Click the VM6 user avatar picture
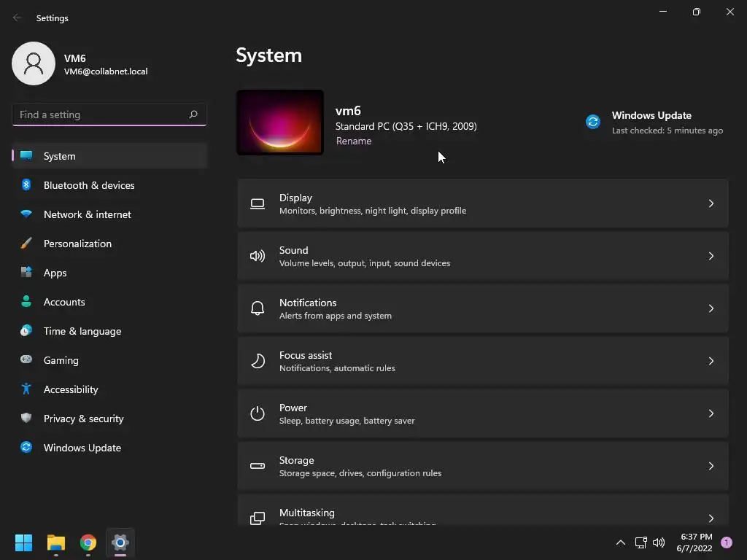This screenshot has height=560, width=747. click(34, 63)
